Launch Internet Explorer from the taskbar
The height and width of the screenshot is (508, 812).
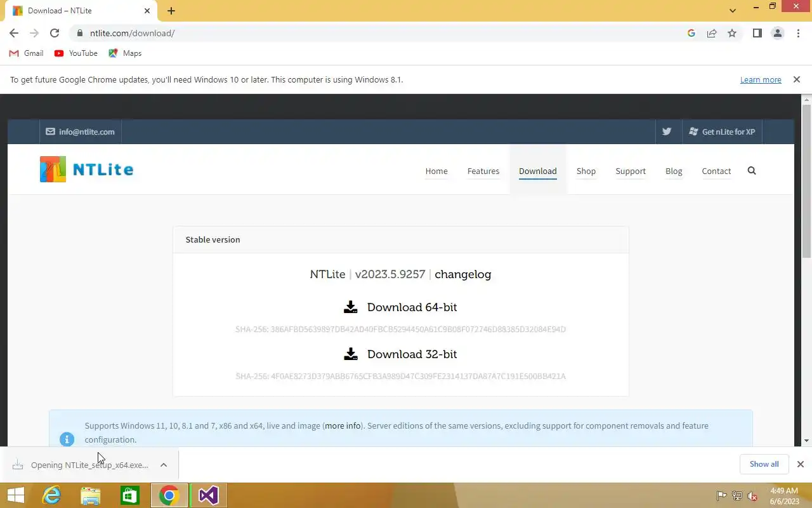click(x=51, y=495)
